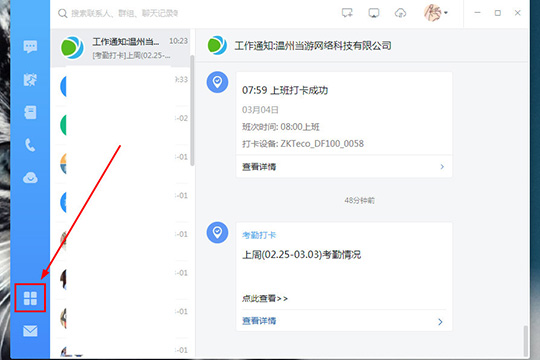This screenshot has width=540, height=360.
Task: Click location pin icon beside 考勤打卡 message
Action: pos(217,233)
